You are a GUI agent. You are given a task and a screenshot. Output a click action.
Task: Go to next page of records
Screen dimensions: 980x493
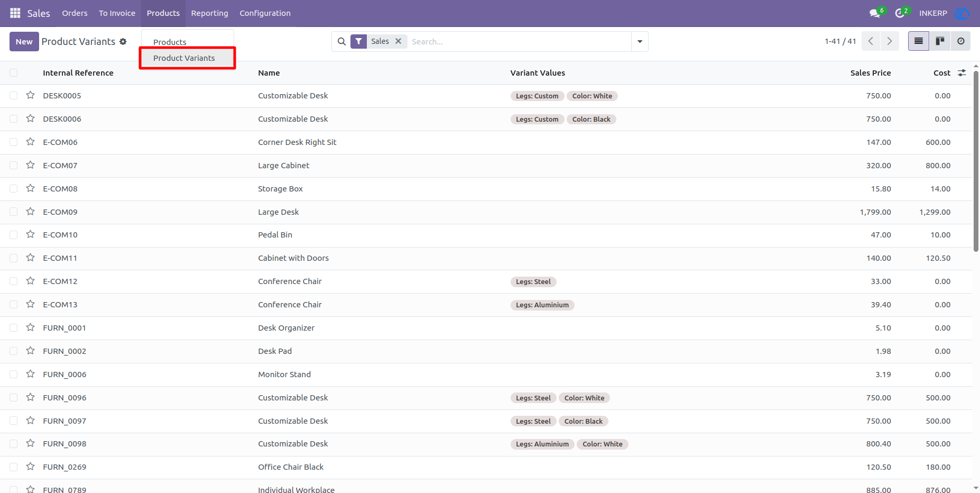[890, 41]
